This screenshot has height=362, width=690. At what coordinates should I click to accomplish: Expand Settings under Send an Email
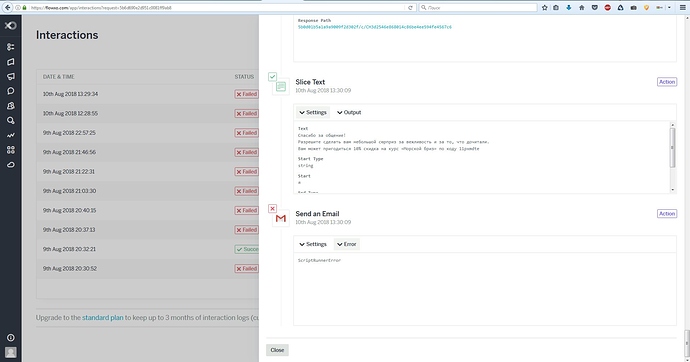coord(313,244)
